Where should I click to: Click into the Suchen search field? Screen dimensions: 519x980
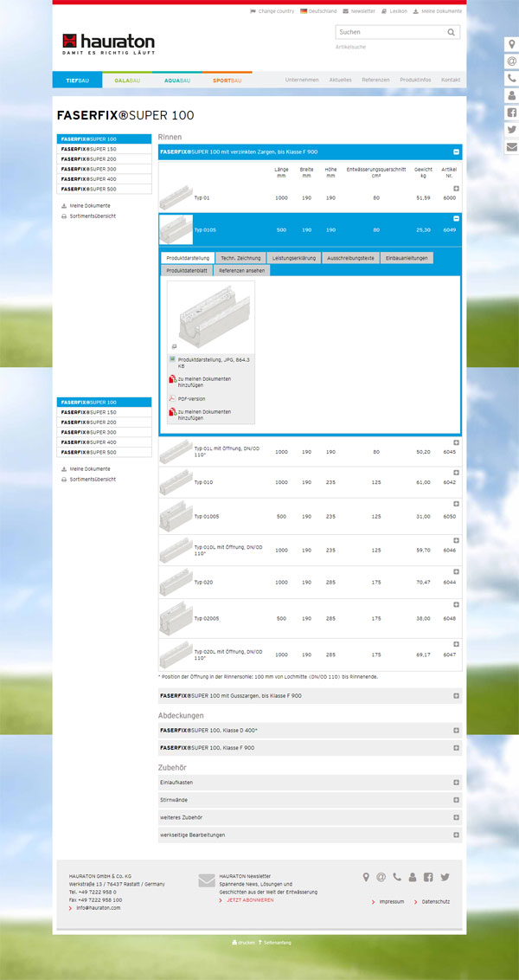pos(391,32)
